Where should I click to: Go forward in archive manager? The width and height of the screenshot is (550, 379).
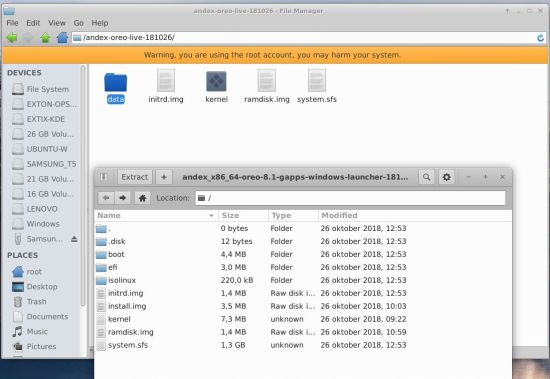click(122, 198)
